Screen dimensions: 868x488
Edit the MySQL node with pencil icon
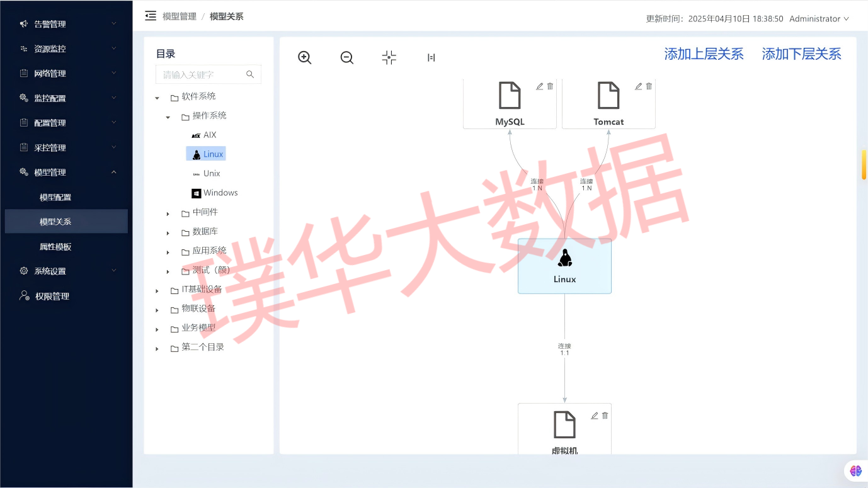(x=539, y=86)
